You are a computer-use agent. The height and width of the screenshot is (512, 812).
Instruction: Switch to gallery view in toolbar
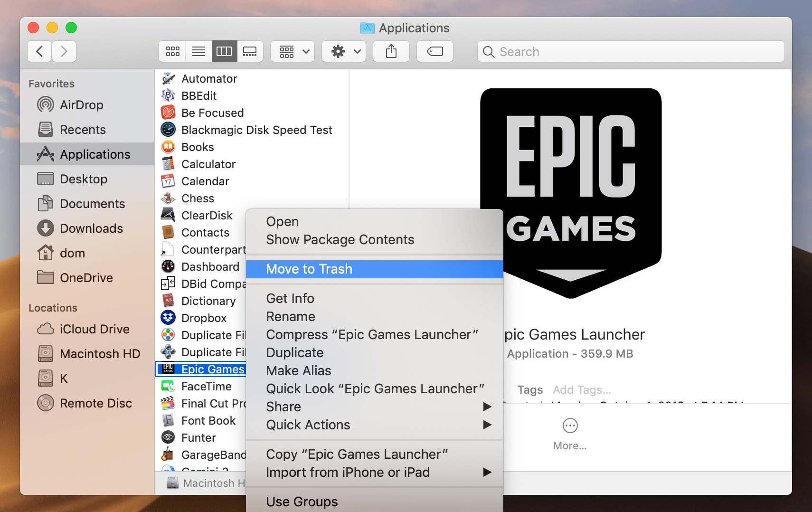tap(250, 51)
